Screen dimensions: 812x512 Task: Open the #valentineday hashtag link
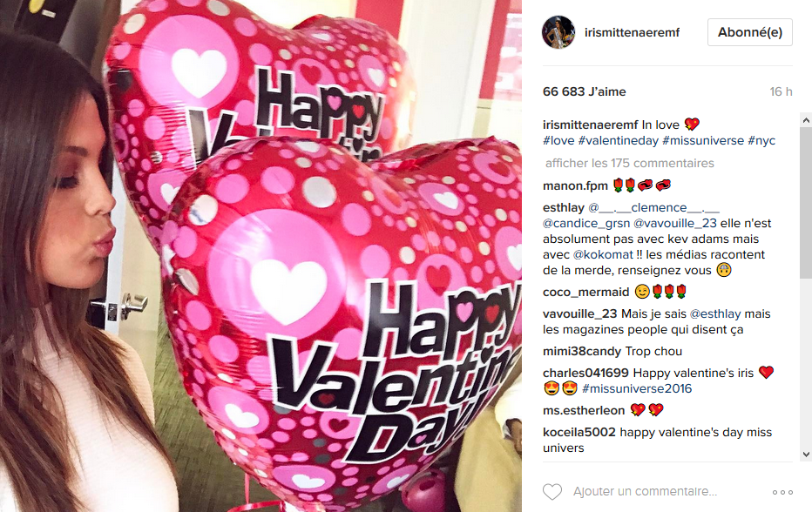pyautogui.click(x=619, y=140)
